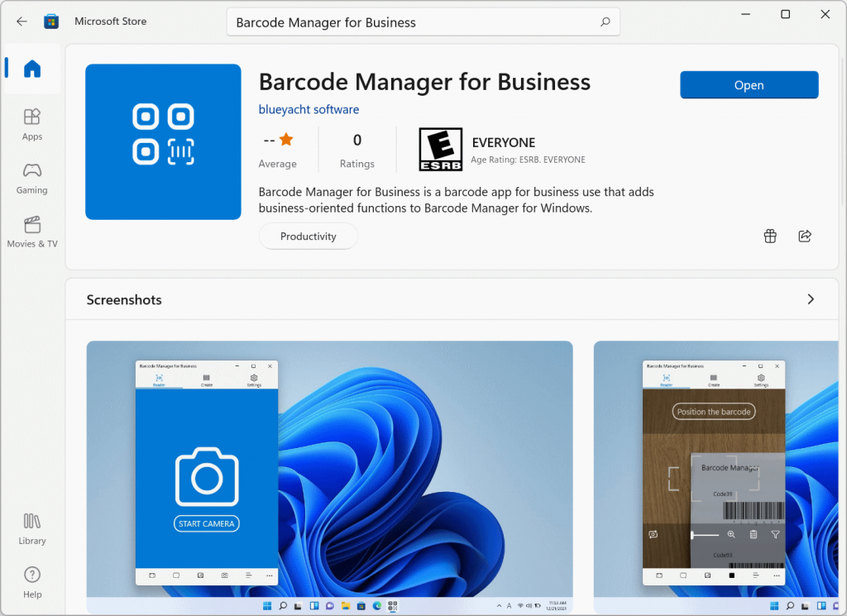Expand the Screenshots section chevron
This screenshot has height=616, width=847.
pyautogui.click(x=811, y=299)
